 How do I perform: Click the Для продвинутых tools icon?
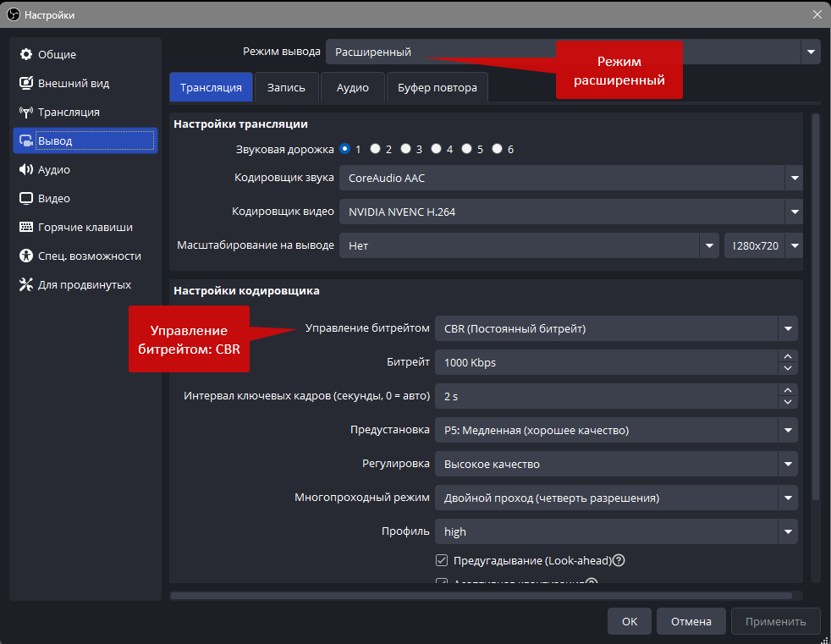point(26,284)
